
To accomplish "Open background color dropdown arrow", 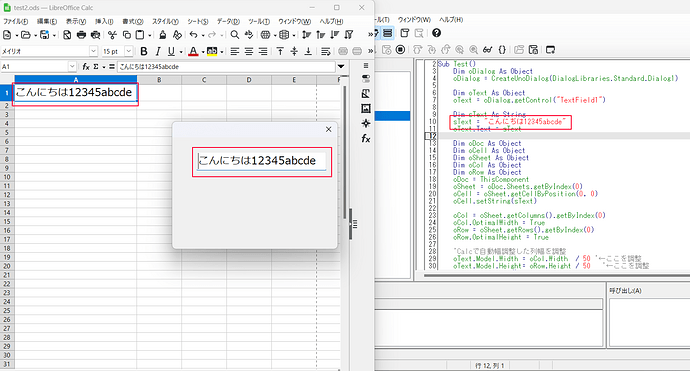I will point(222,52).
